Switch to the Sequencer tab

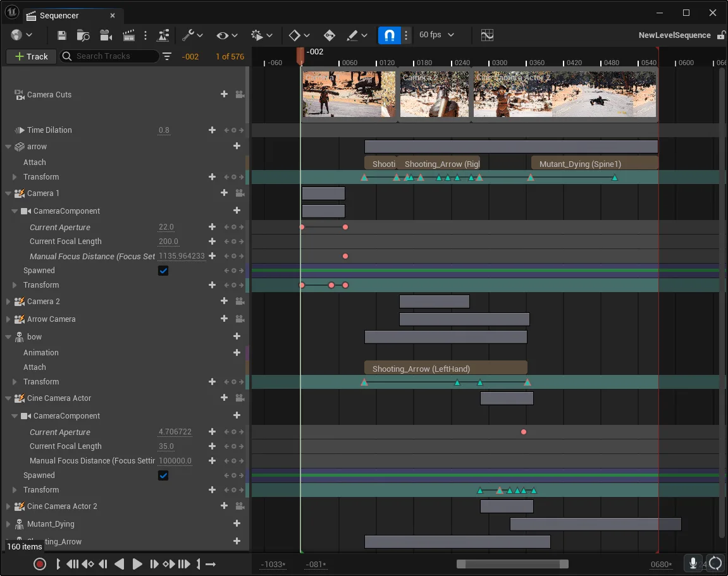[x=59, y=15]
